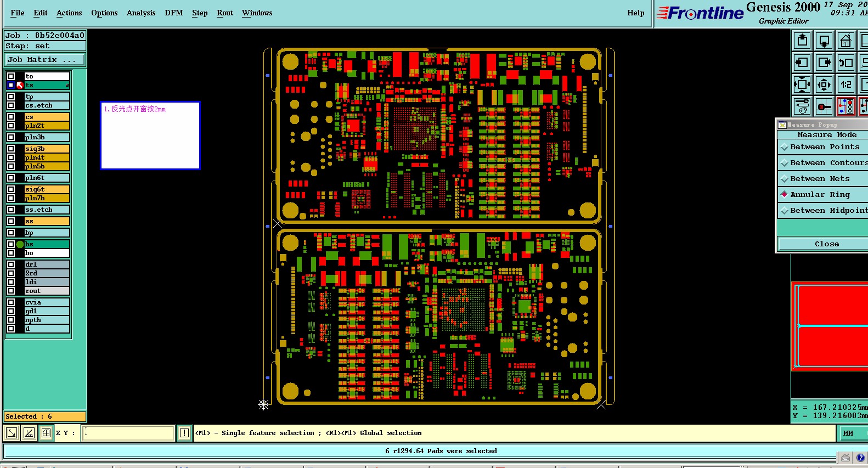Click the exclamation mark icon
The height and width of the screenshot is (468, 868).
[184, 433]
